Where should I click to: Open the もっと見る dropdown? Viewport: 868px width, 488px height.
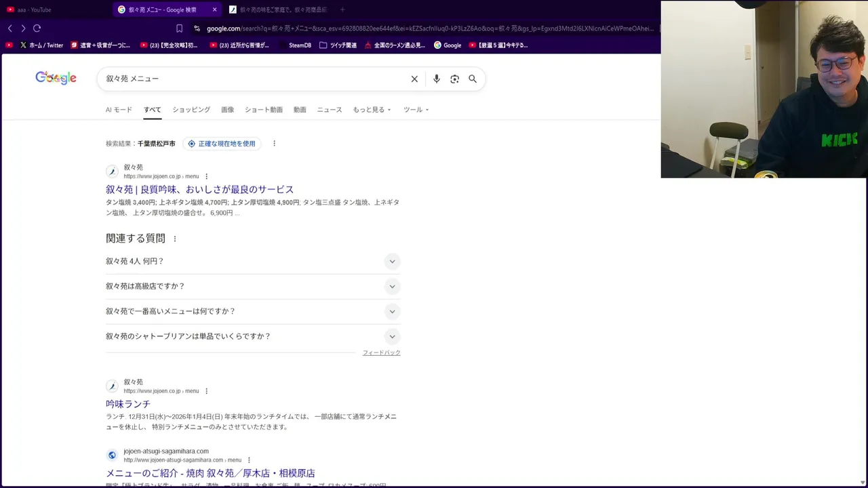(372, 110)
